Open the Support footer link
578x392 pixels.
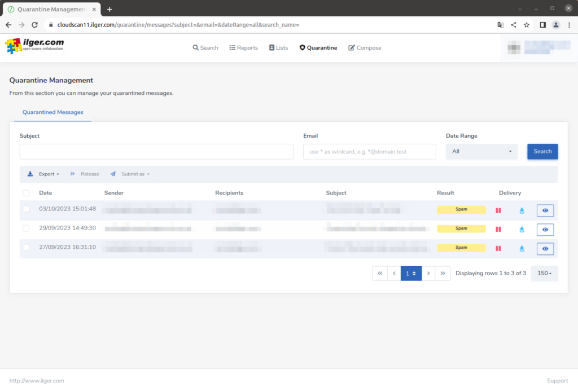pos(557,381)
